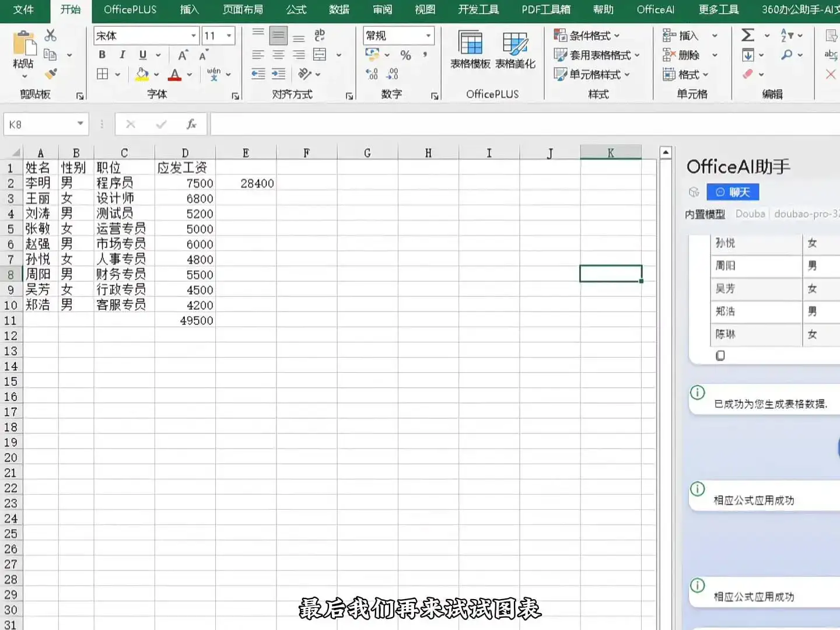Apply percent style to selected cell
The height and width of the screenshot is (630, 840).
click(406, 55)
